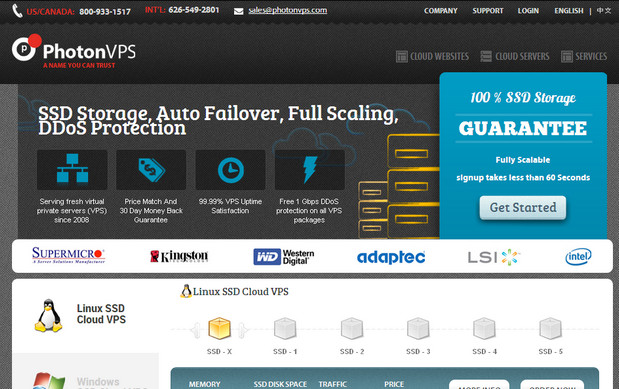The height and width of the screenshot is (389, 619).
Task: Open the Cloud Websites menu
Action: click(x=432, y=56)
